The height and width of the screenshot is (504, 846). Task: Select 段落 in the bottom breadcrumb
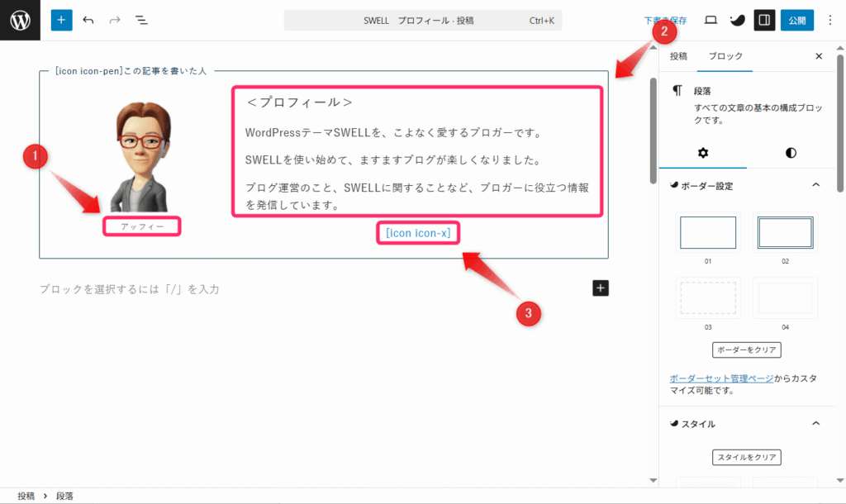coord(64,496)
